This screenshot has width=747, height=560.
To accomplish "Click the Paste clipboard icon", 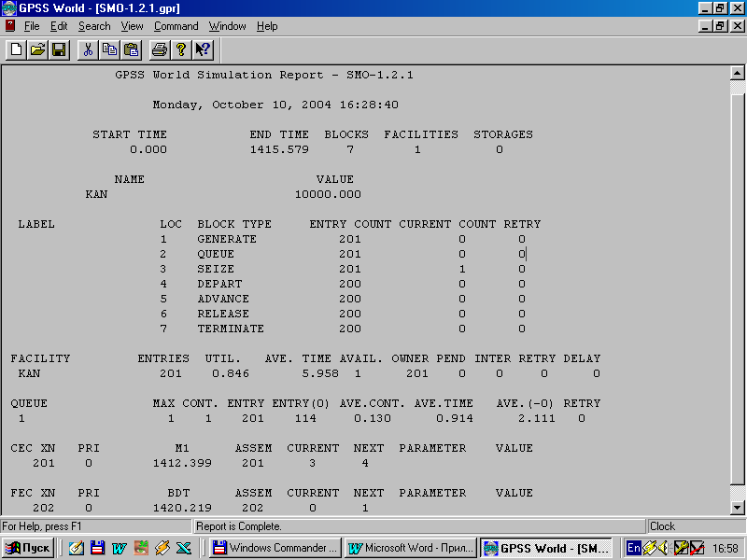I will pos(131,49).
